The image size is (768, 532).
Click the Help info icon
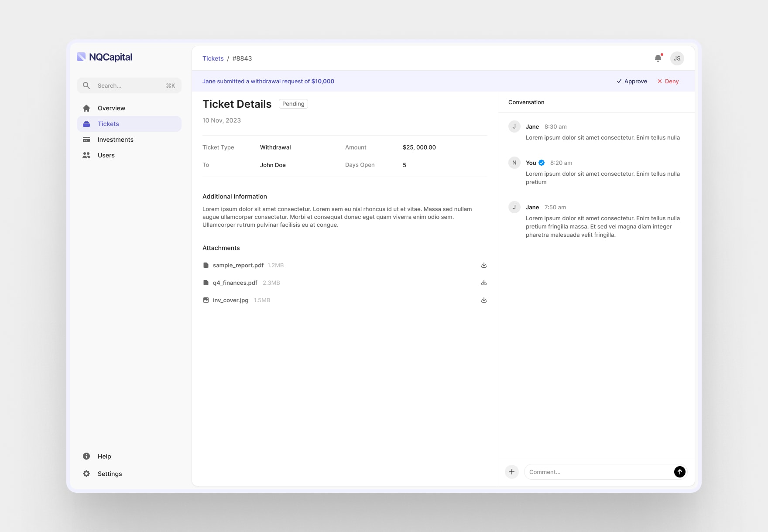point(86,456)
